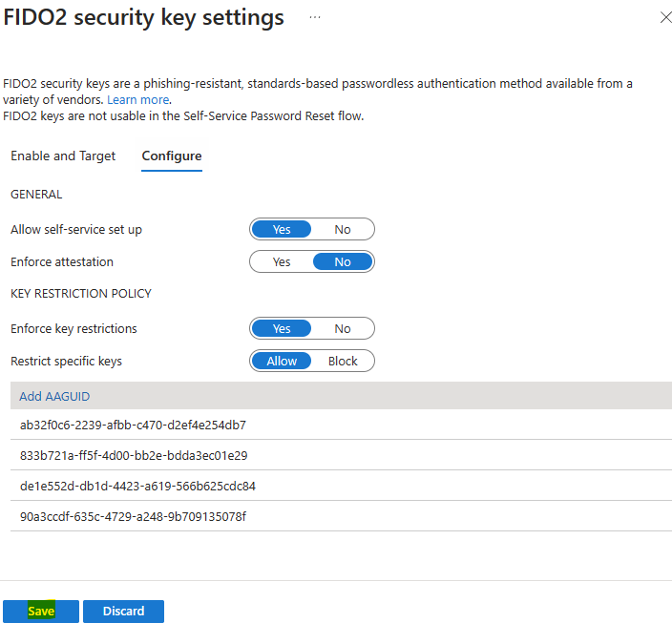672x623 pixels.
Task: Set Enforce attestation to Yes
Action: pyautogui.click(x=282, y=261)
